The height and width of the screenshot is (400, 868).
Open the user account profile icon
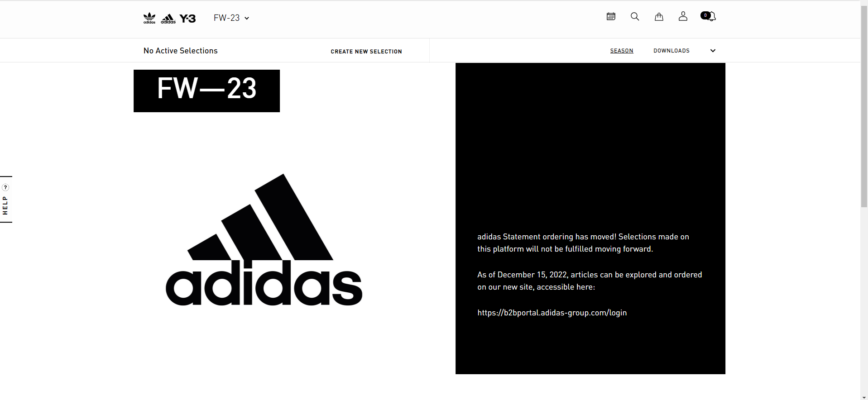pos(683,17)
